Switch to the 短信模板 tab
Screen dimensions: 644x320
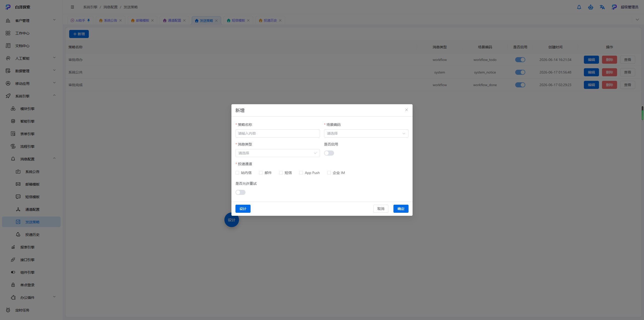click(238, 20)
